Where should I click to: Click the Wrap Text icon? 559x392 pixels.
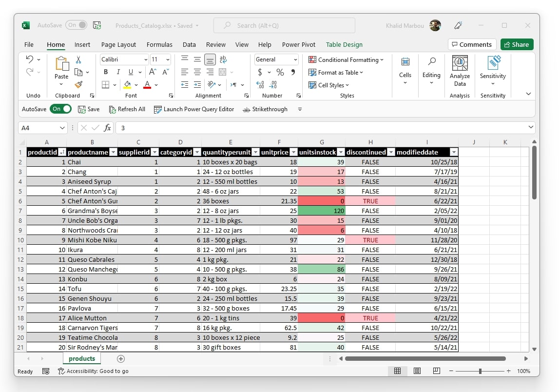(x=223, y=59)
